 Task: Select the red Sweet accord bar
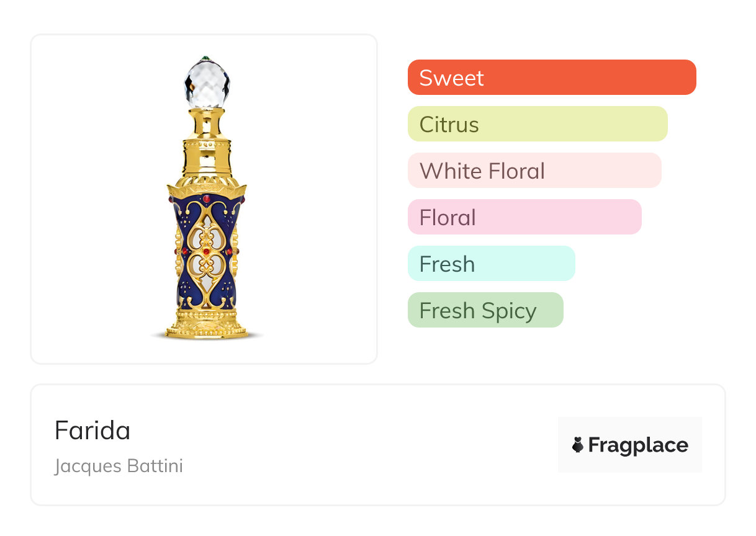(551, 78)
